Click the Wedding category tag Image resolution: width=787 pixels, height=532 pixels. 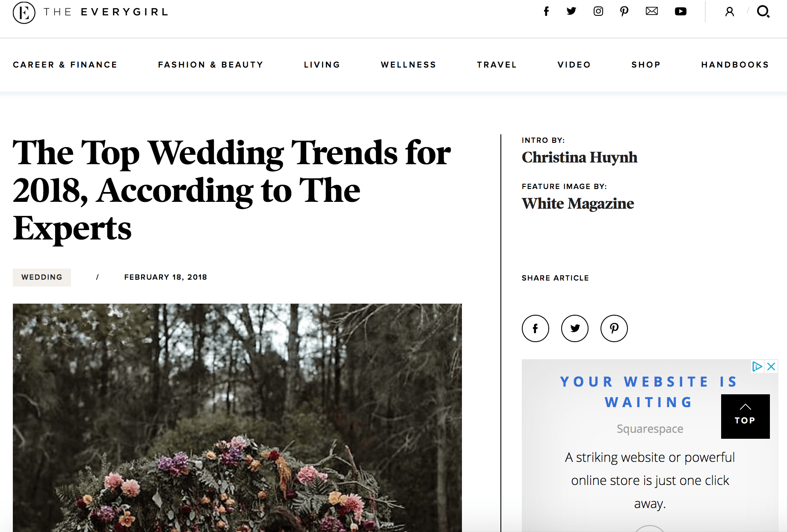(42, 277)
